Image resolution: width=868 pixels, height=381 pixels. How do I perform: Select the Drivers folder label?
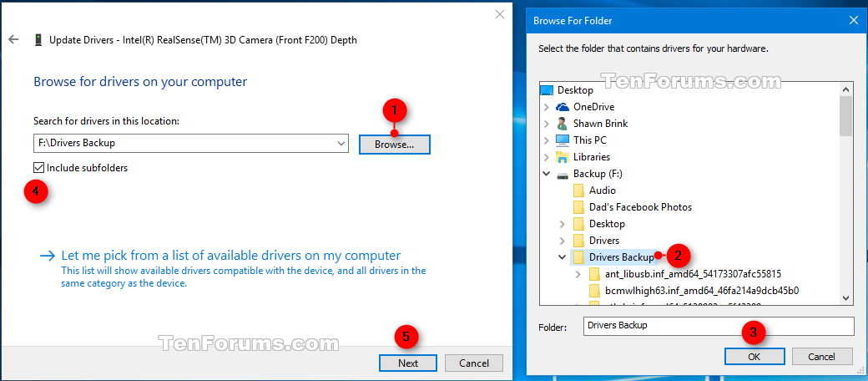click(x=604, y=241)
